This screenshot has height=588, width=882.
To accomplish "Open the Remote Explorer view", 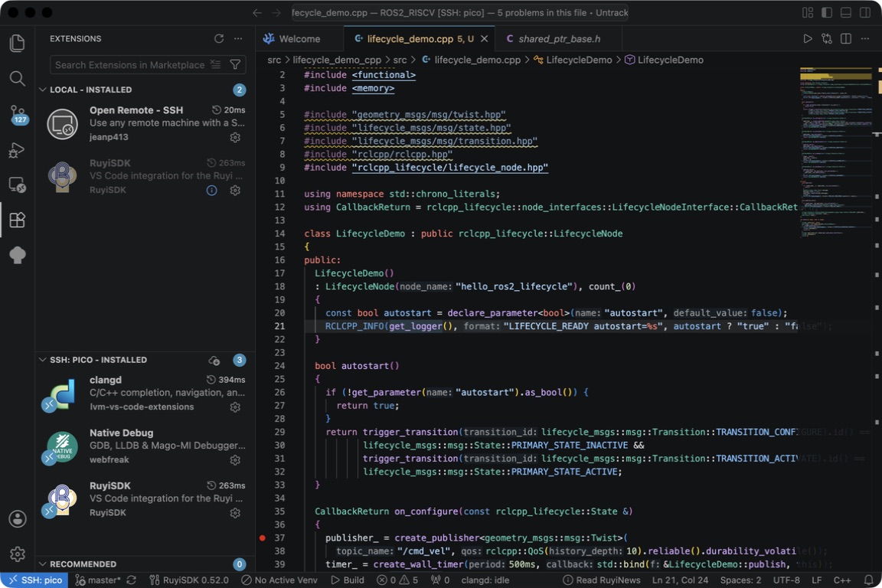I will coord(18,185).
